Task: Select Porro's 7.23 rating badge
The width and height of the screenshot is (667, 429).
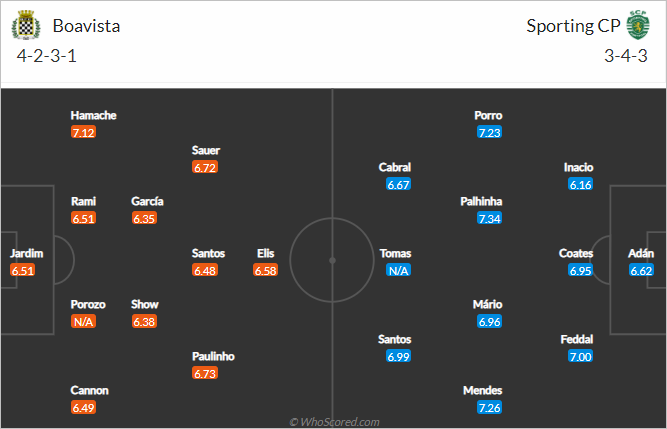Action: tap(489, 132)
